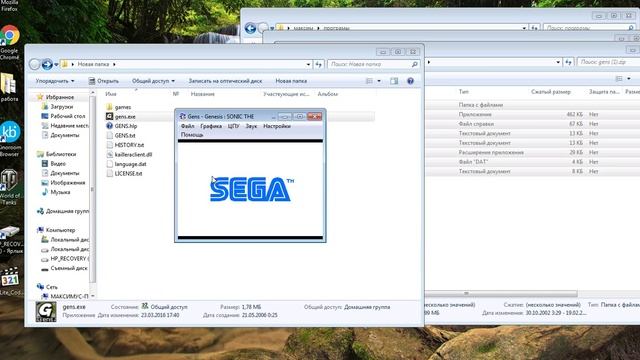Click the back arrow in программы window
This screenshot has width=640, height=360.
point(250,28)
